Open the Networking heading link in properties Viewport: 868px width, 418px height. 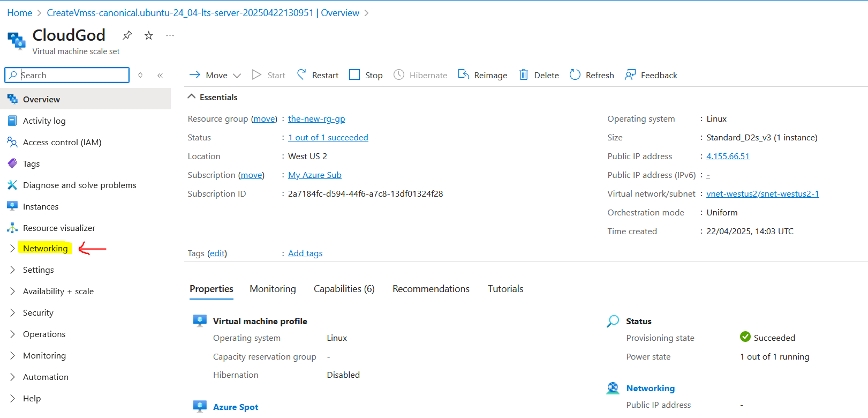coord(651,388)
